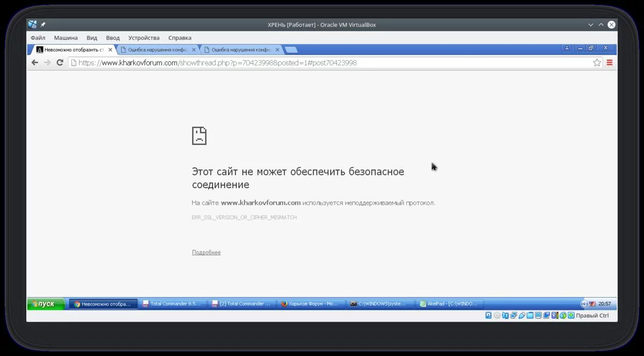This screenshot has height=356, width=644.
Task: Click the VirtualBox window menu icon in titlebar
Action: coord(33,25)
